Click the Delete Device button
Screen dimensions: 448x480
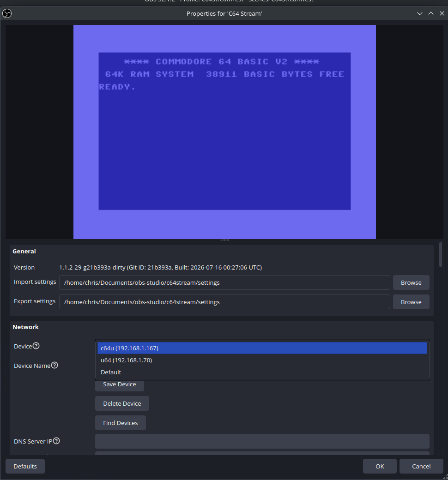tap(122, 403)
